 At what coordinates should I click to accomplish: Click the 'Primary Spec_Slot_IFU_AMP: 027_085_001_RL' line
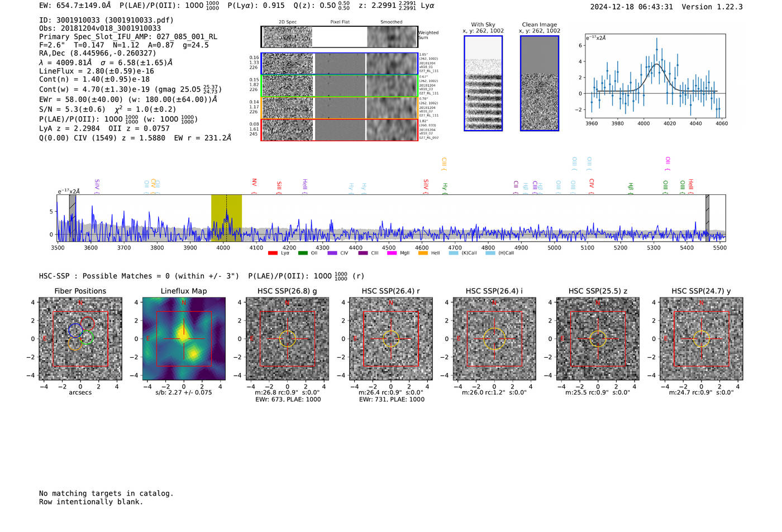pyautogui.click(x=128, y=37)
